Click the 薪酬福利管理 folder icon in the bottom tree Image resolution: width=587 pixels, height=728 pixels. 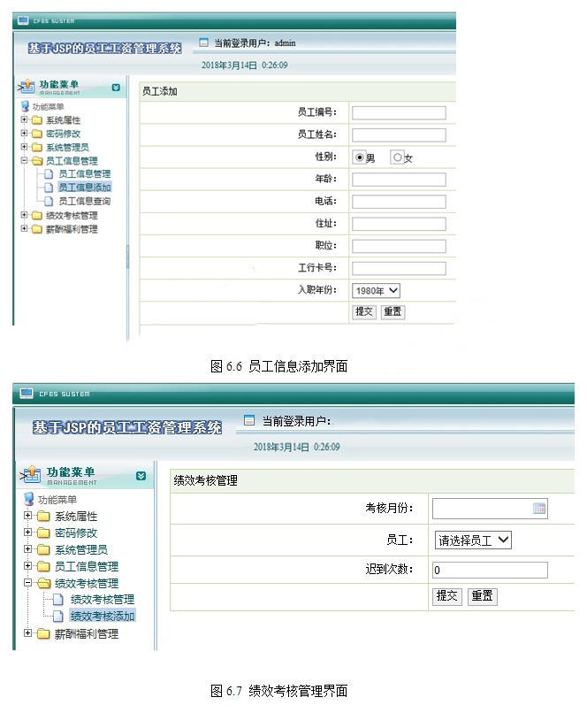tap(43, 633)
